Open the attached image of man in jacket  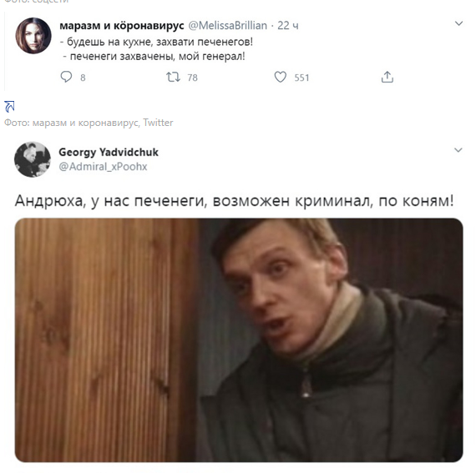239,340
